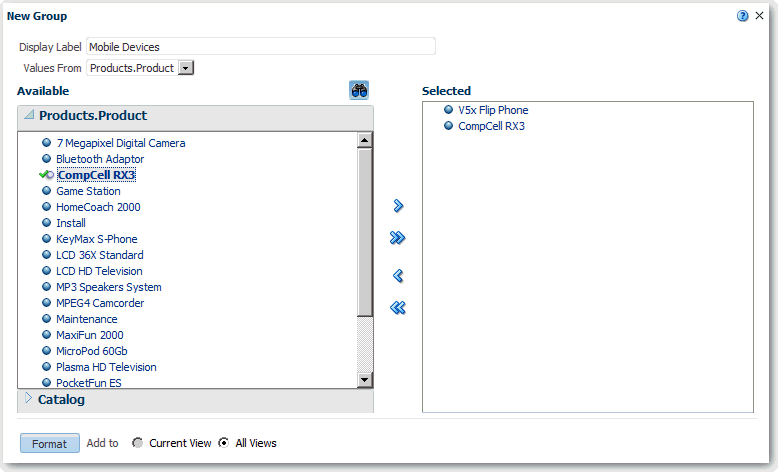Image resolution: width=778 pixels, height=472 pixels.
Task: Expand the Catalog section
Action: coord(28,398)
